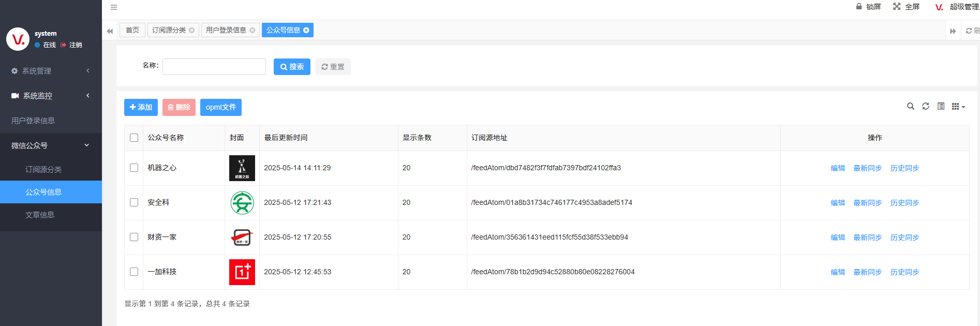980x326 pixels.
Task: Switch to the 订阅源分类 tab
Action: [x=169, y=30]
